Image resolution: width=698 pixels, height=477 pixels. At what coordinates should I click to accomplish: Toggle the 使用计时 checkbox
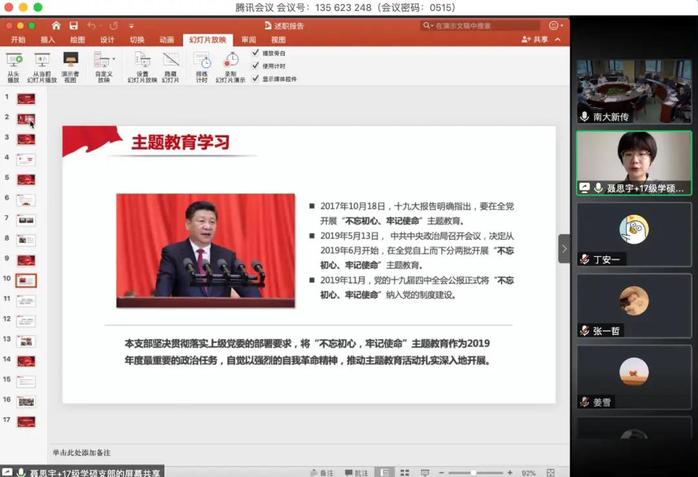point(255,65)
